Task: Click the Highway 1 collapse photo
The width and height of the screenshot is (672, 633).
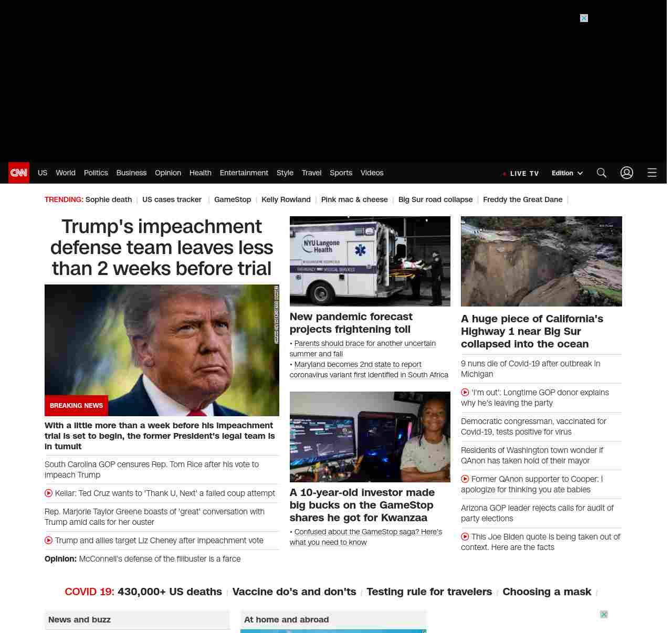Action: 541,261
